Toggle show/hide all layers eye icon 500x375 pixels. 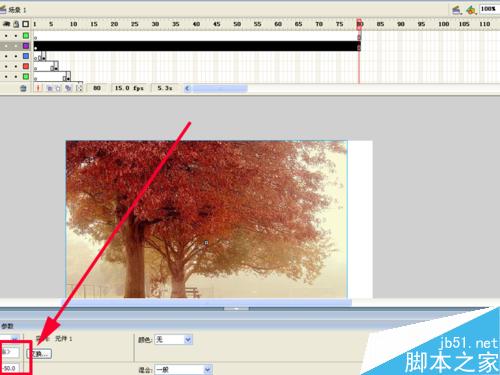point(7,24)
